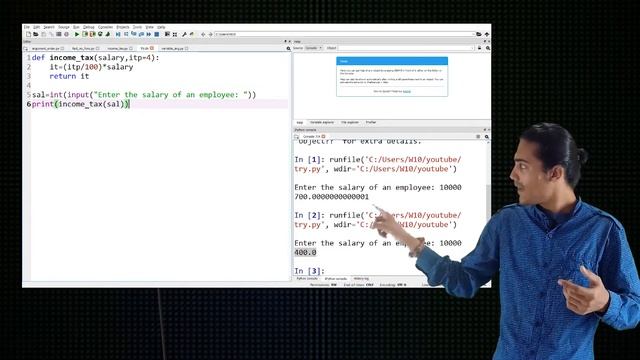Click the Run selection icon
The width and height of the screenshot is (640, 360).
pos(100,34)
